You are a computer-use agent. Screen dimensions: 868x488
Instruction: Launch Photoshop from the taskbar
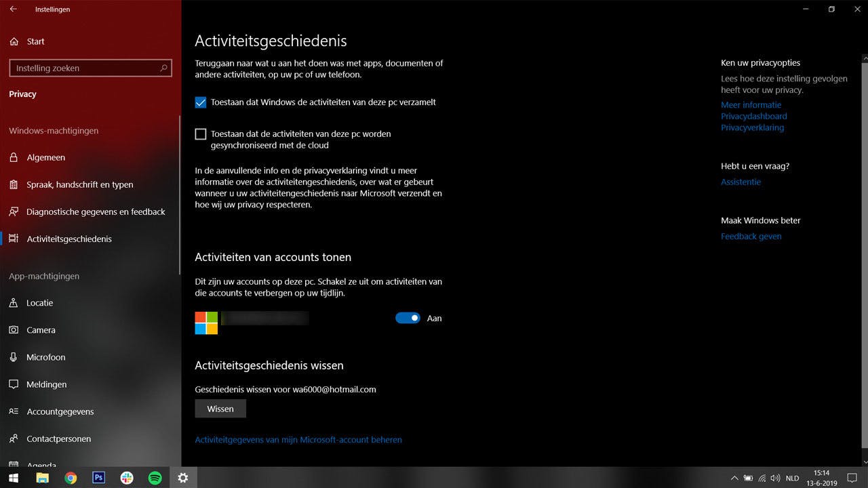[98, 478]
